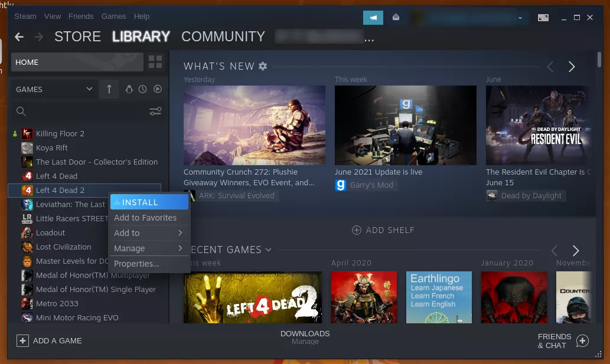Open the Help menu

(x=142, y=17)
